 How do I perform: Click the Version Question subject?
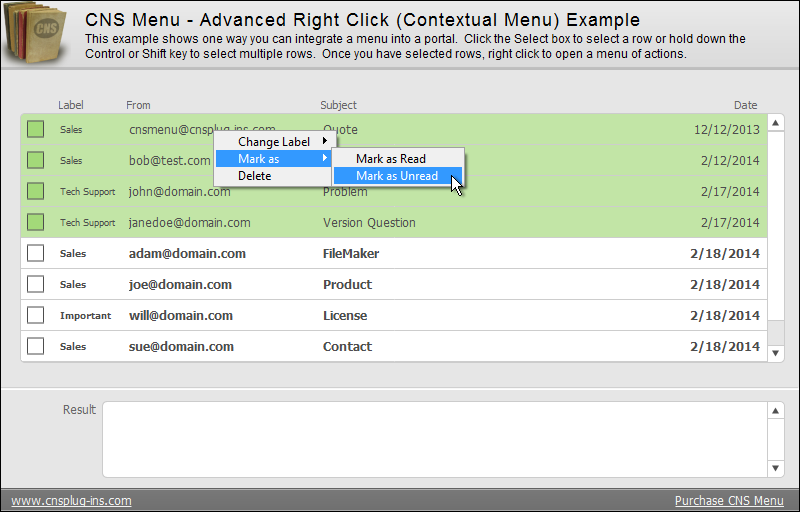[369, 222]
